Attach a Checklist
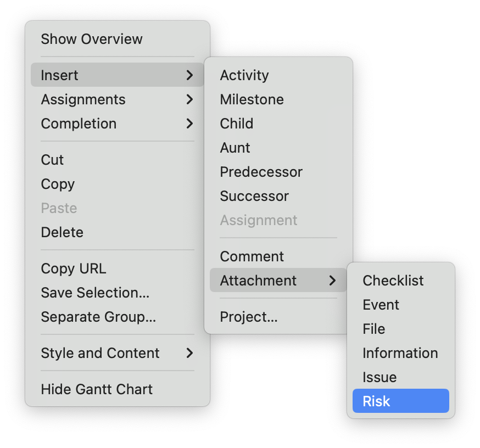This screenshot has width=480, height=448. point(393,281)
